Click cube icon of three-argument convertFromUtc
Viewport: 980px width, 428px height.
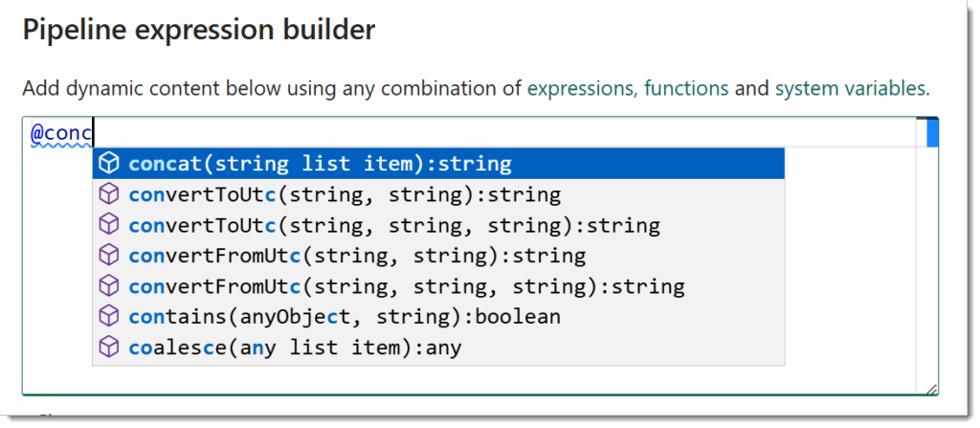click(109, 286)
